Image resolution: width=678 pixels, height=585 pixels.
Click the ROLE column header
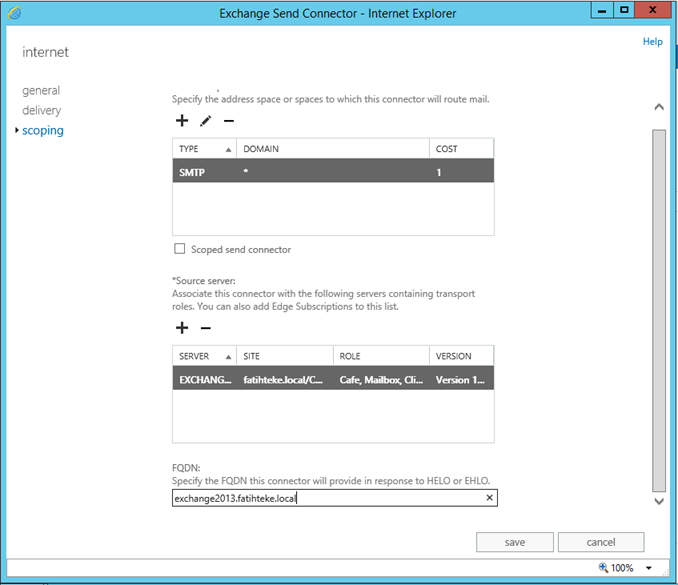(381, 356)
